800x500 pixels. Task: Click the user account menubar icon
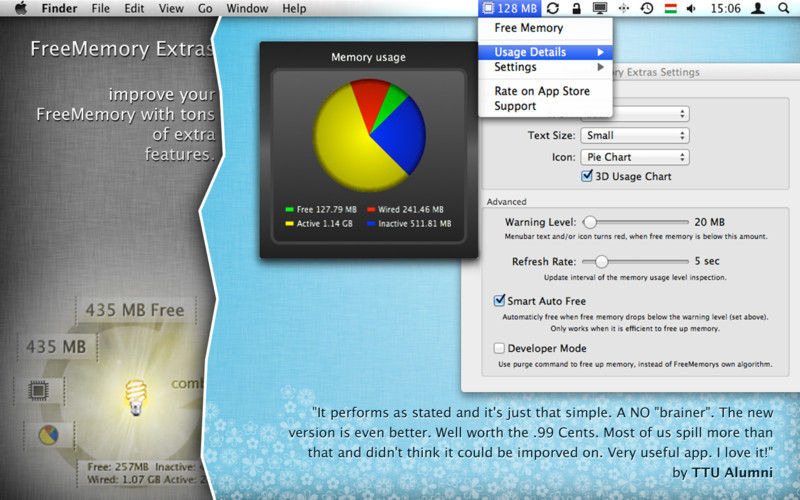pos(758,8)
